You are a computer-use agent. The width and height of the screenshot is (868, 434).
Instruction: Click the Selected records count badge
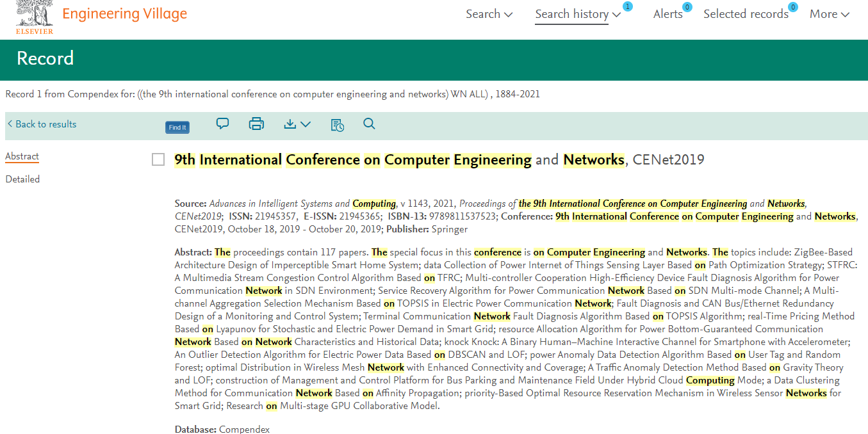click(792, 7)
